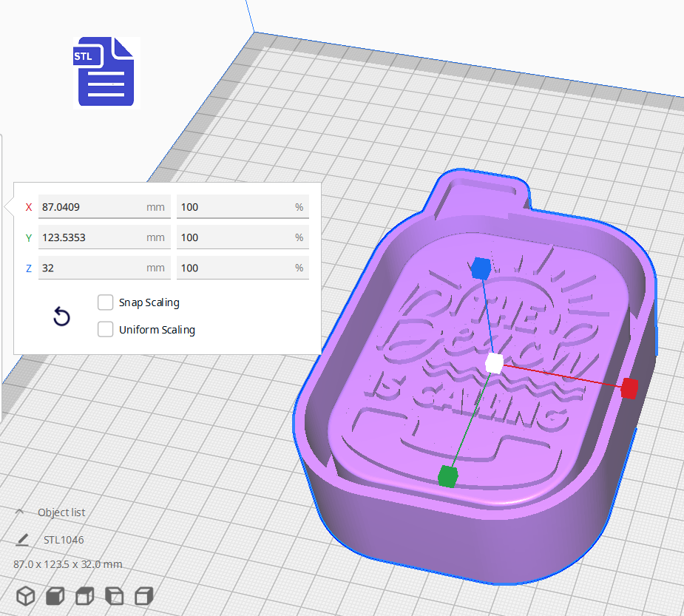Collapse the Object list
Image resolution: width=684 pixels, height=616 pixels.
(18, 512)
